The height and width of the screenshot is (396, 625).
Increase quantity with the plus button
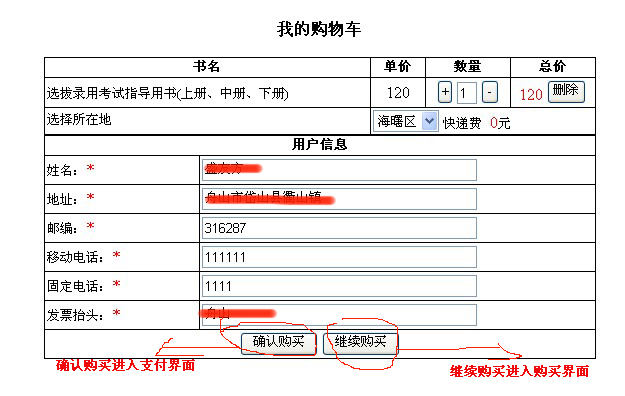coord(445,92)
